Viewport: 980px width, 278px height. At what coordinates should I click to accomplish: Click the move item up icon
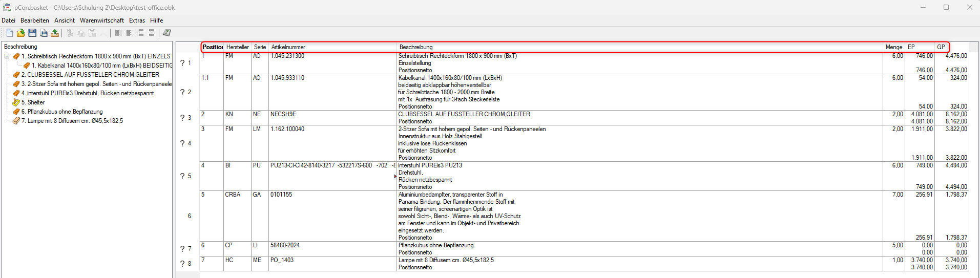point(118,33)
